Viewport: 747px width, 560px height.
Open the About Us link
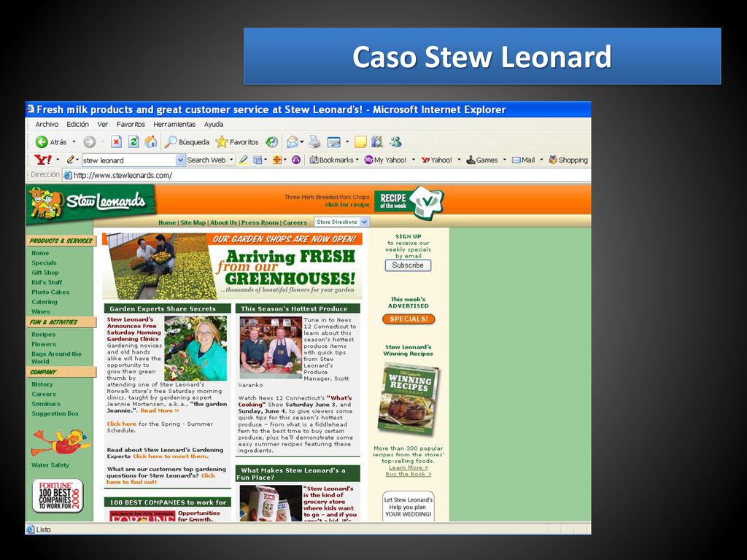(x=223, y=222)
